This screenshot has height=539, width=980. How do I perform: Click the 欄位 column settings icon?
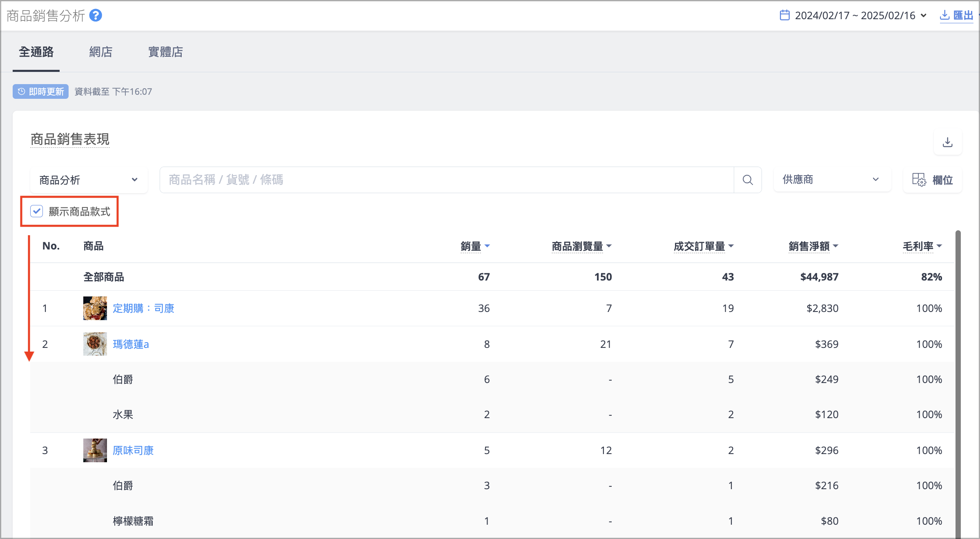coord(919,180)
